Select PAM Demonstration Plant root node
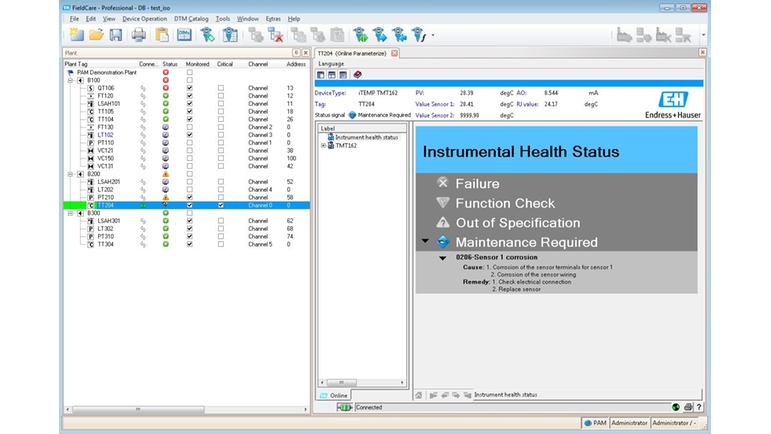Viewport: 771px width, 434px height. pyautogui.click(x=107, y=72)
